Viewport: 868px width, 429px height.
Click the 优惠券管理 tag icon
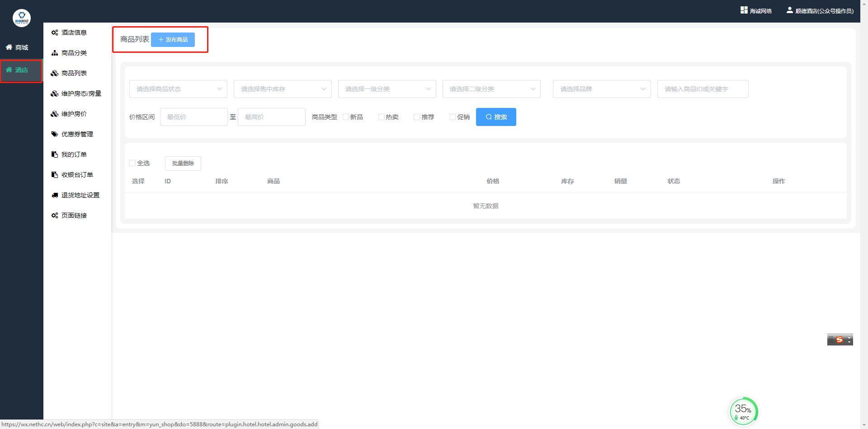(x=55, y=134)
